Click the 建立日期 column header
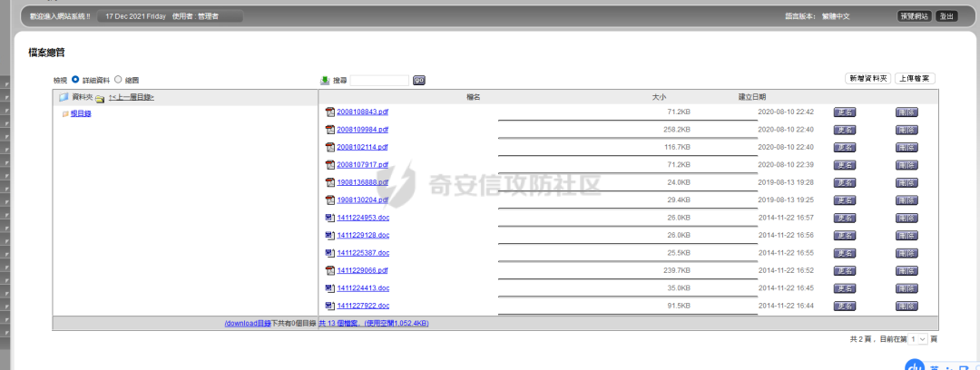The width and height of the screenshot is (980, 370). (x=752, y=97)
